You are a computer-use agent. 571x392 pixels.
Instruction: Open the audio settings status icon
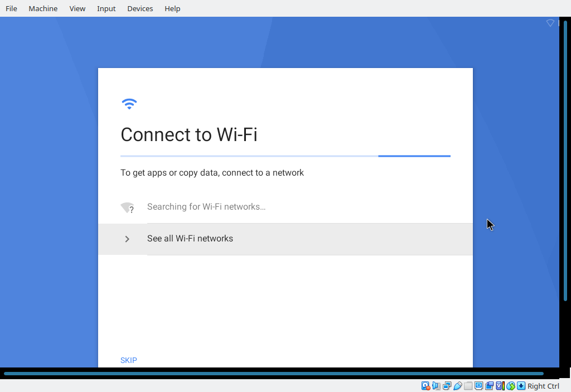[436, 386]
